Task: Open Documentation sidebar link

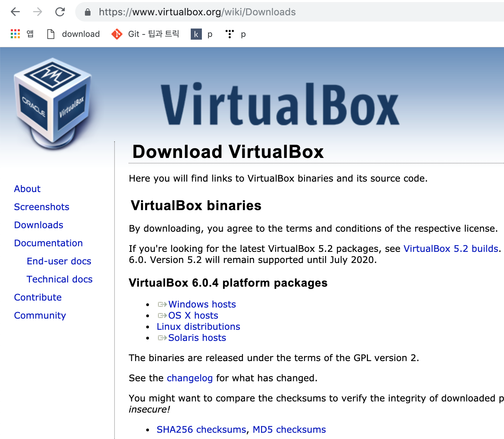Action: tap(48, 243)
